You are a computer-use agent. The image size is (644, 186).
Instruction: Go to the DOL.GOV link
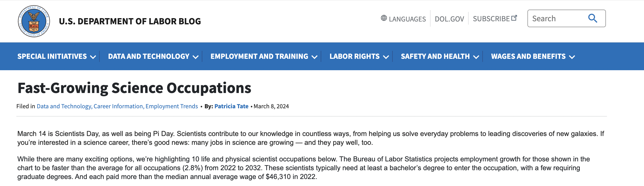click(449, 19)
